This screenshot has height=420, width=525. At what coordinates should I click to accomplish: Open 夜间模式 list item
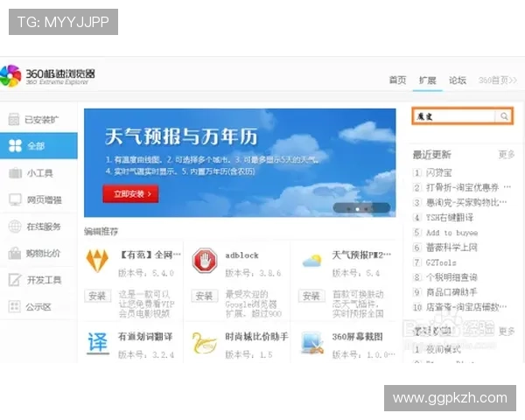coord(443,350)
